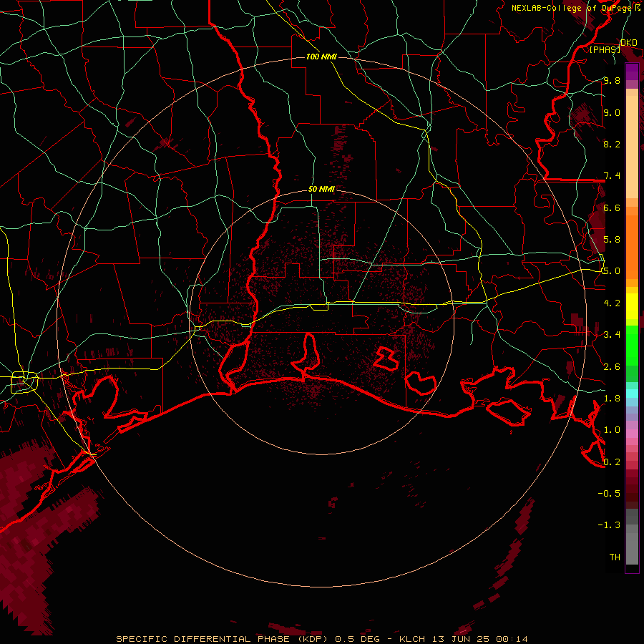Screen dimensions: 644x644
Task: Click the 9.8 value on the color scale
Action: point(612,80)
